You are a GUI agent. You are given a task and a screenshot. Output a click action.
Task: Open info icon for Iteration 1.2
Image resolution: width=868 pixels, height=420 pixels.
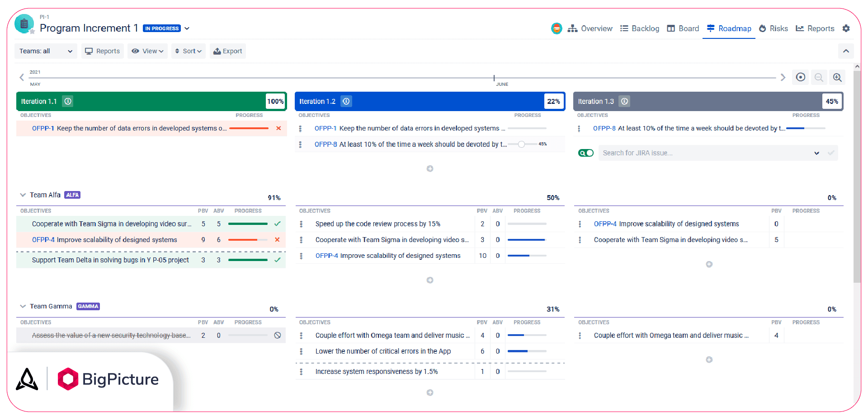click(x=346, y=101)
